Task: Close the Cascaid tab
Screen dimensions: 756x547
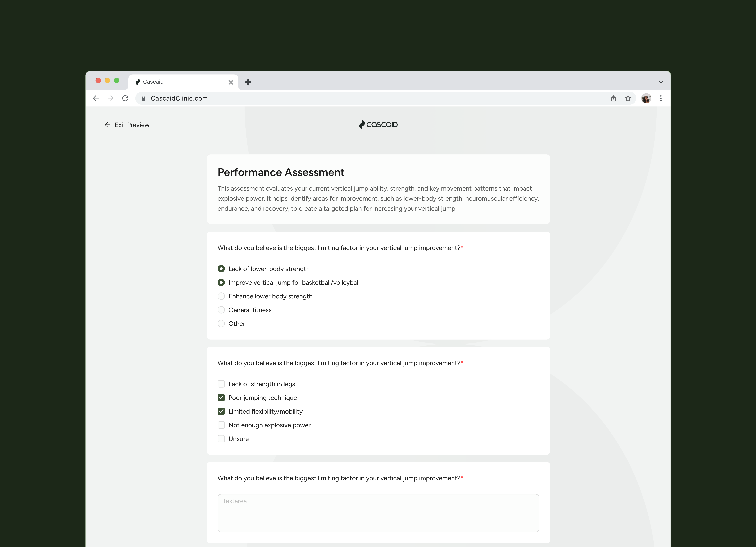Action: coord(231,82)
